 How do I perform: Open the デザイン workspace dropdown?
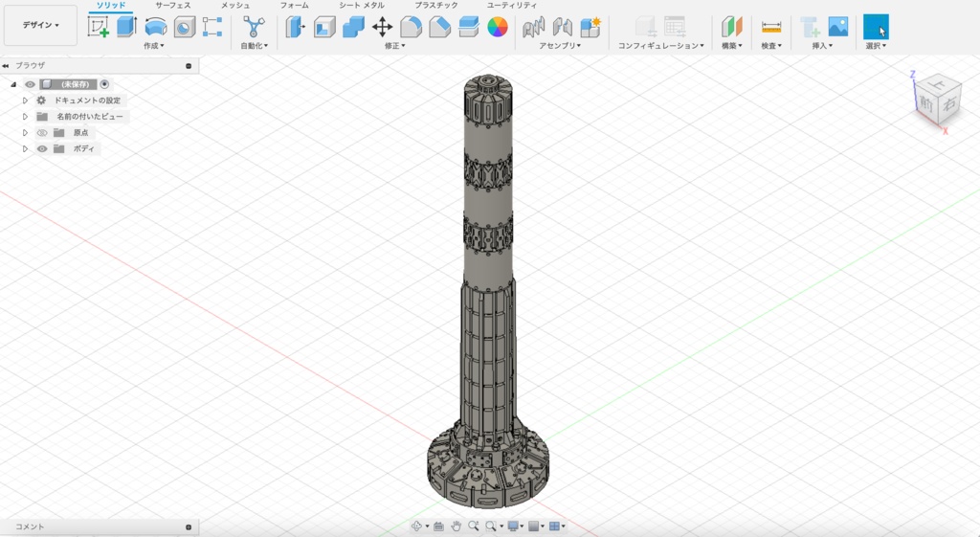[40, 25]
